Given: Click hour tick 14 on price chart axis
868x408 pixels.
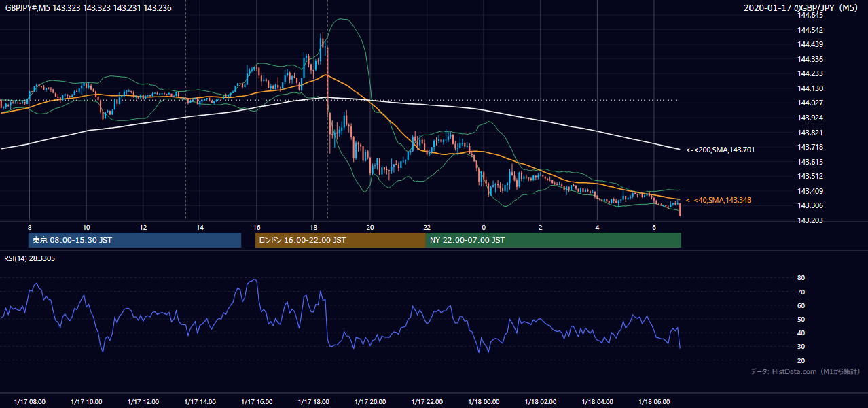Looking at the screenshot, I should pos(200,227).
